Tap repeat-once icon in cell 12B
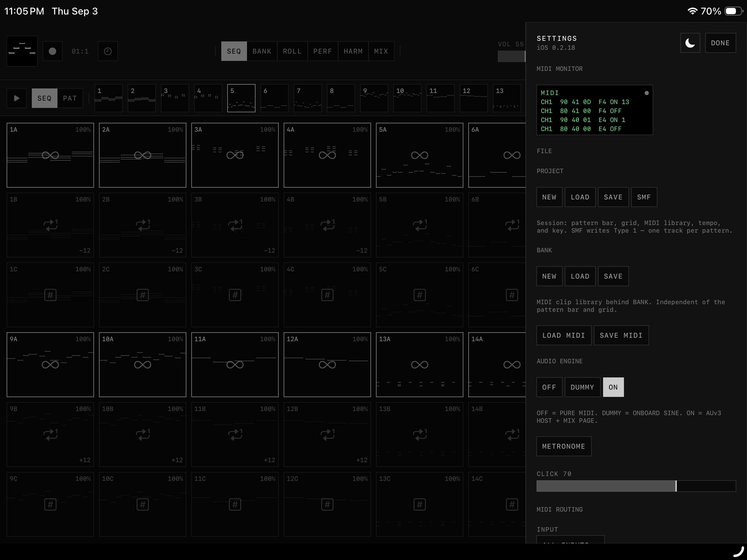Screen dimensions: 747x560 328,434
